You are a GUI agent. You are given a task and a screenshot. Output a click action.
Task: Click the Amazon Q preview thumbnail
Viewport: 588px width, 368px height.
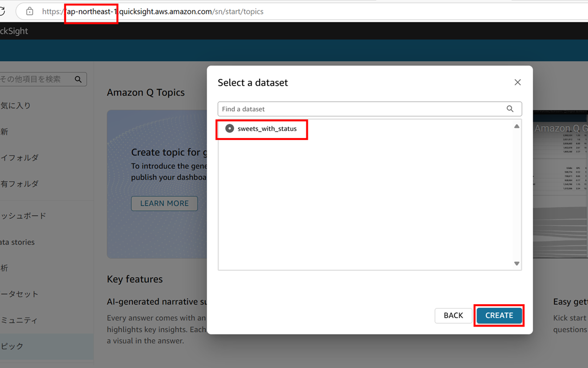point(560,184)
